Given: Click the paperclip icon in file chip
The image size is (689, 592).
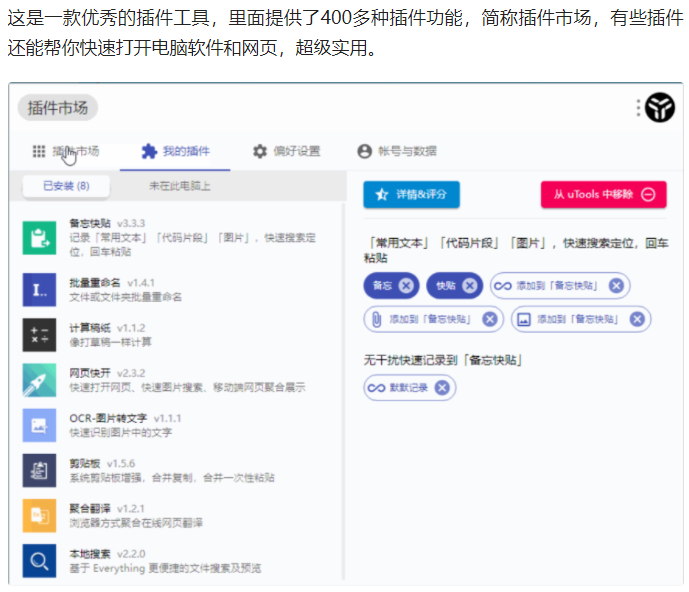Looking at the screenshot, I should click(x=377, y=320).
